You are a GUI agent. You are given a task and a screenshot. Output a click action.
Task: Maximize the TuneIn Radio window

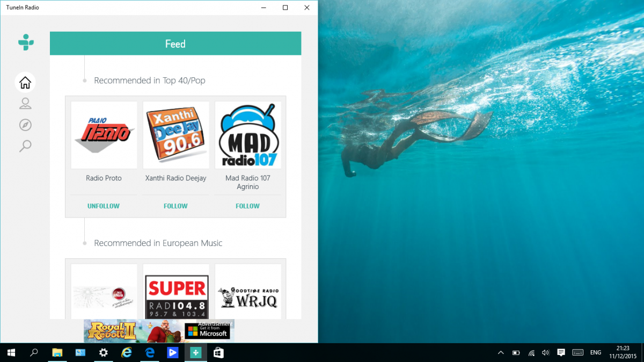tap(285, 8)
